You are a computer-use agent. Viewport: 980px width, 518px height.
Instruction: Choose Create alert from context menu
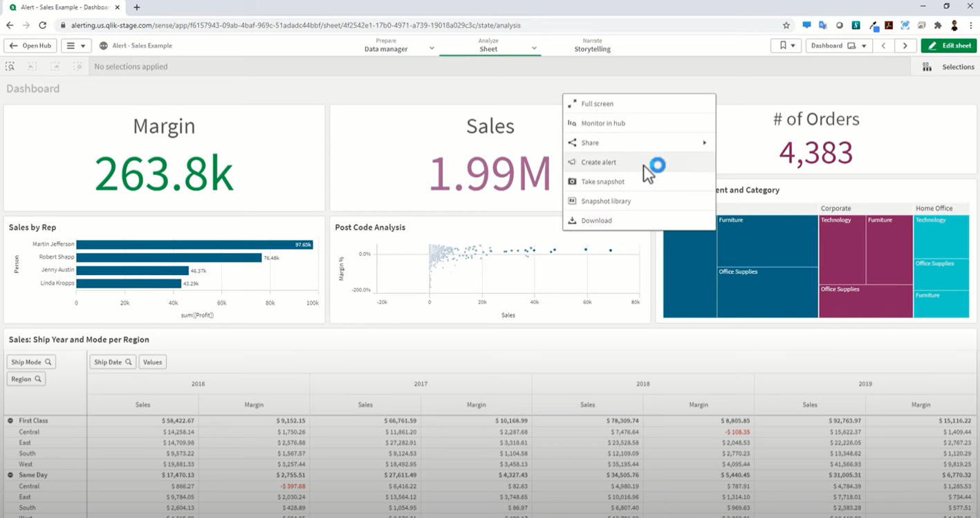pos(639,162)
